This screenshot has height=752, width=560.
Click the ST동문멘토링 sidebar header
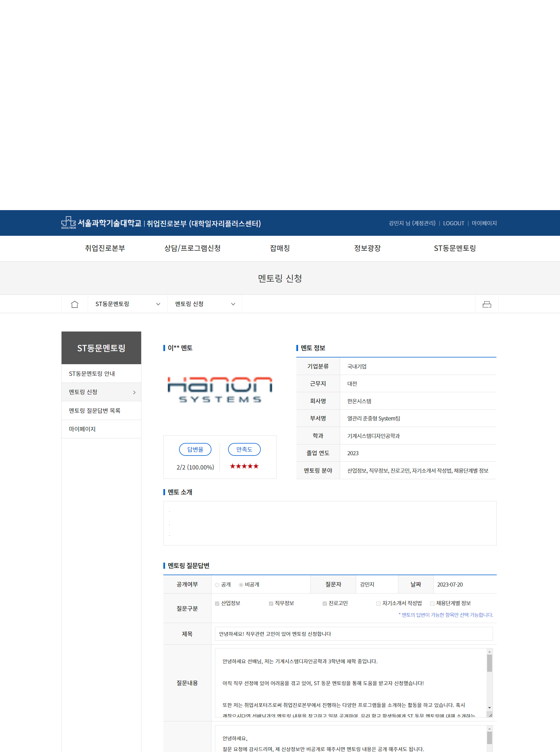pyautogui.click(x=101, y=348)
